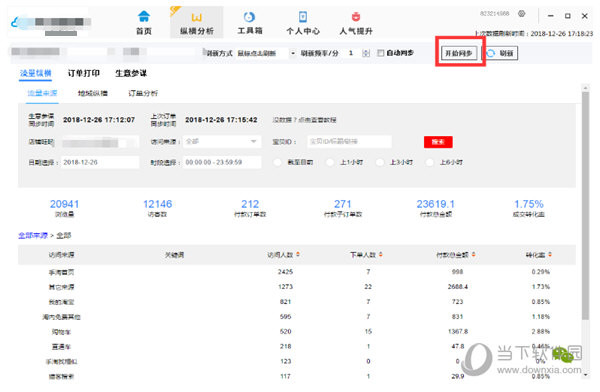Image resolution: width=600 pixels, height=392 pixels.
Task: Click the 时段选择 time range field
Action: (x=222, y=162)
